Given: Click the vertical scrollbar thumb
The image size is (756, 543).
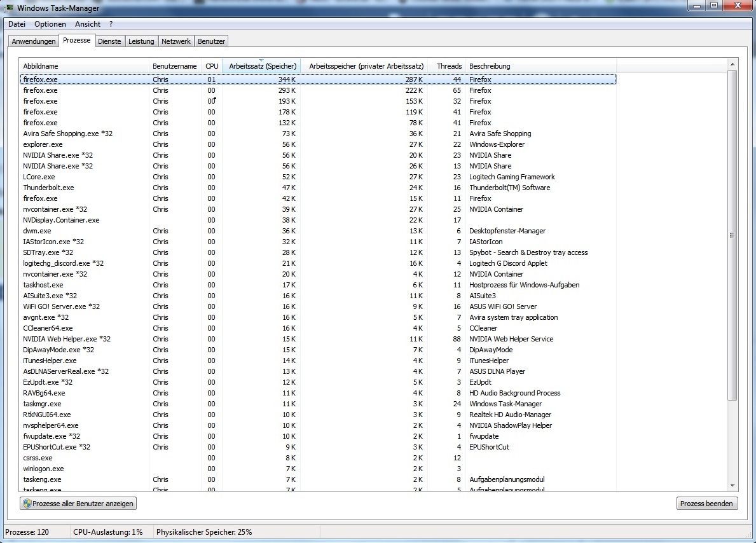Looking at the screenshot, I should coord(732,235).
